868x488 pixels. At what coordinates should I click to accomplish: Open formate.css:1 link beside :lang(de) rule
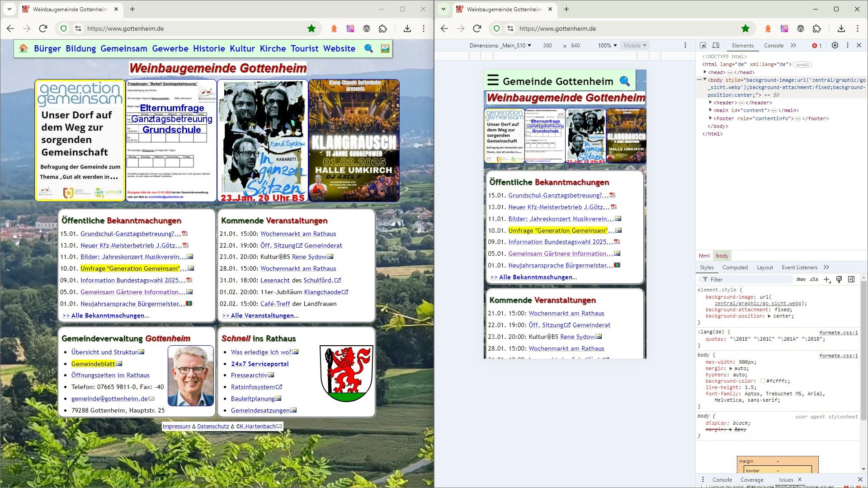838,332
